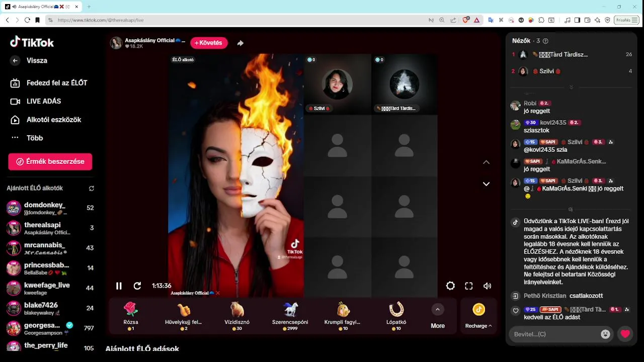
Task: Go to next live with down chevron
Action: point(486,184)
